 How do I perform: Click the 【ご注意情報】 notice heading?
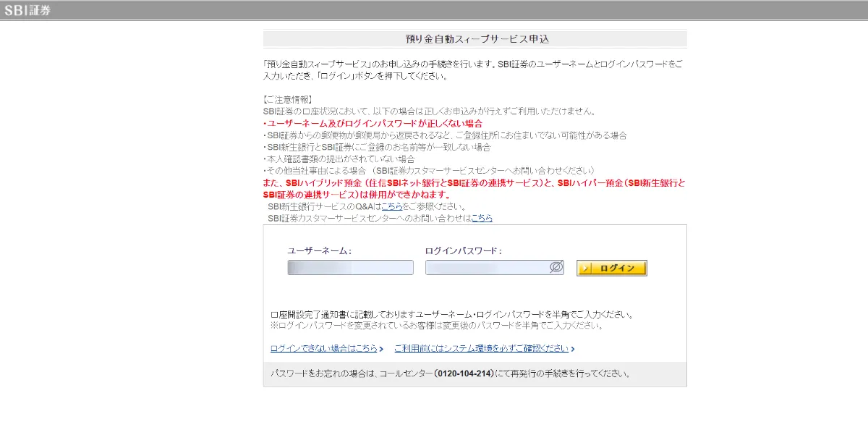coord(287,100)
